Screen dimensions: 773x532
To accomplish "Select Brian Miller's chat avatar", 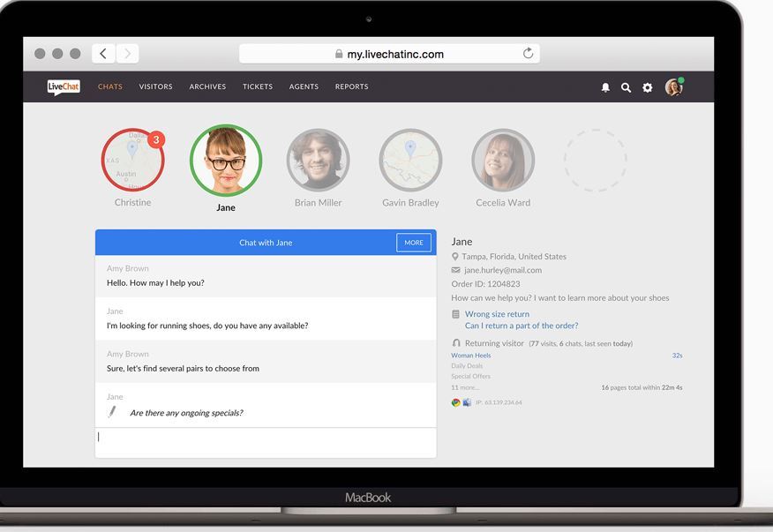I will [318, 160].
